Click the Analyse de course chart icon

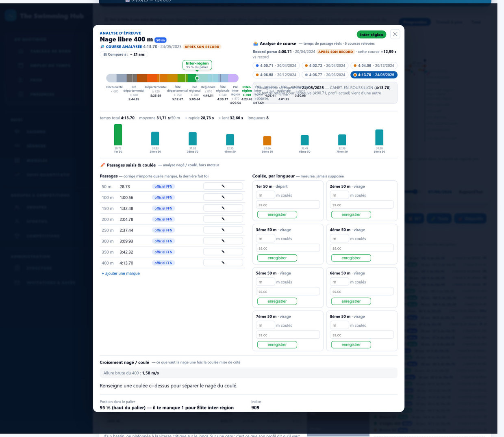256,43
